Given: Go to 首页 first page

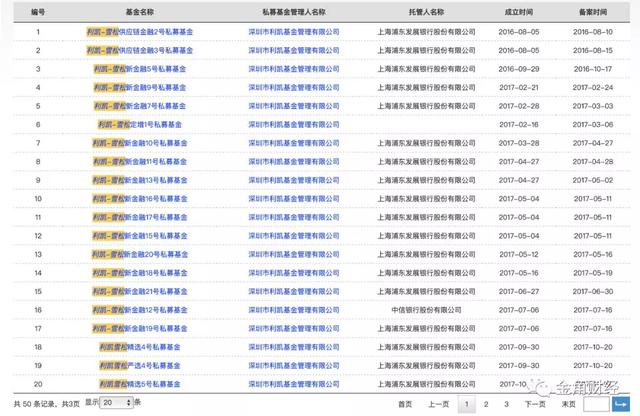Looking at the screenshot, I should pos(405,404).
